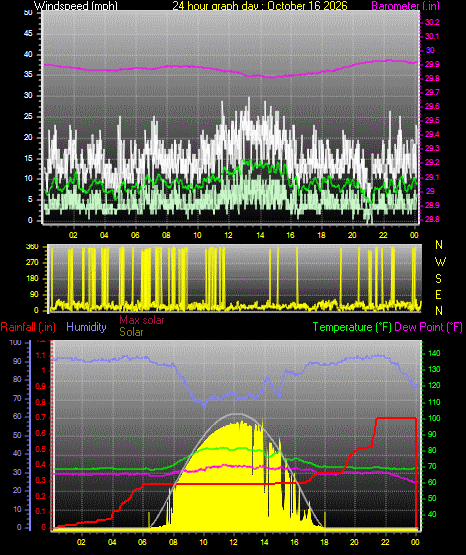466x555 pixels.
Task: Click the "22" hour label under the windspeed graph
Action: [x=383, y=235]
